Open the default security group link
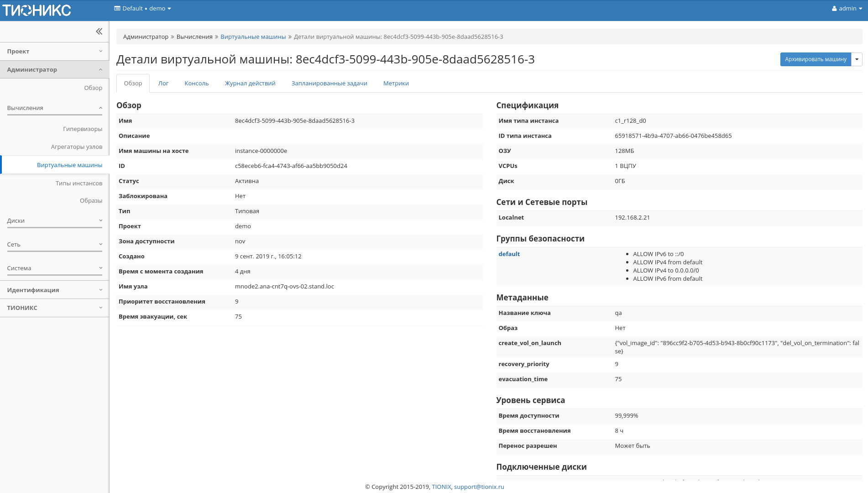The width and height of the screenshot is (868, 493). (509, 254)
